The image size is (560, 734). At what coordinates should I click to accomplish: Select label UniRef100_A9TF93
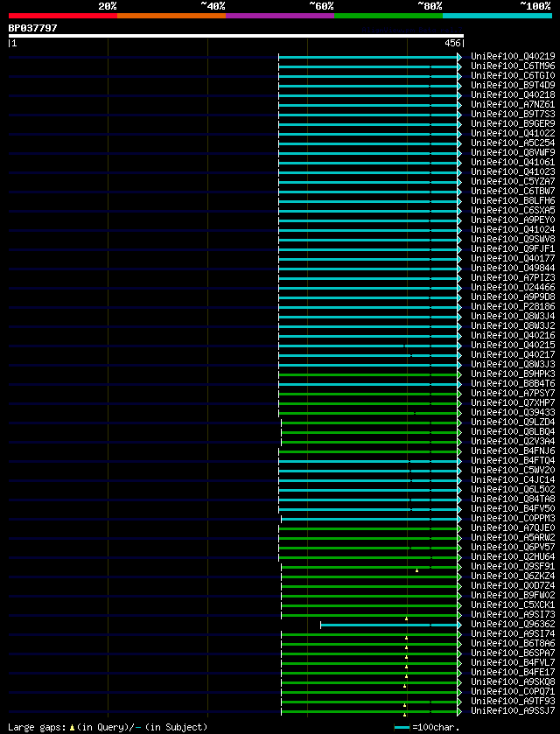tap(513, 702)
